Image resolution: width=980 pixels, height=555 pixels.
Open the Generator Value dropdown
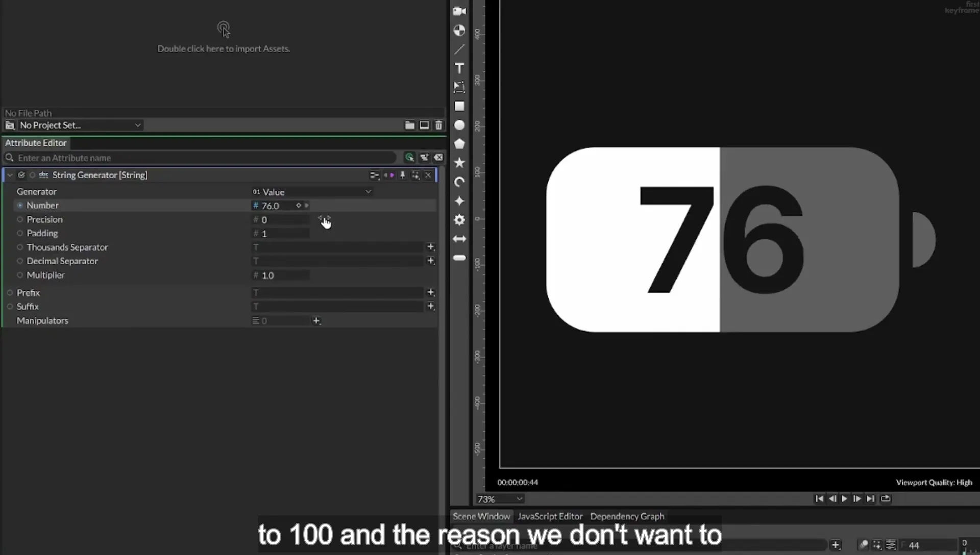tap(312, 192)
